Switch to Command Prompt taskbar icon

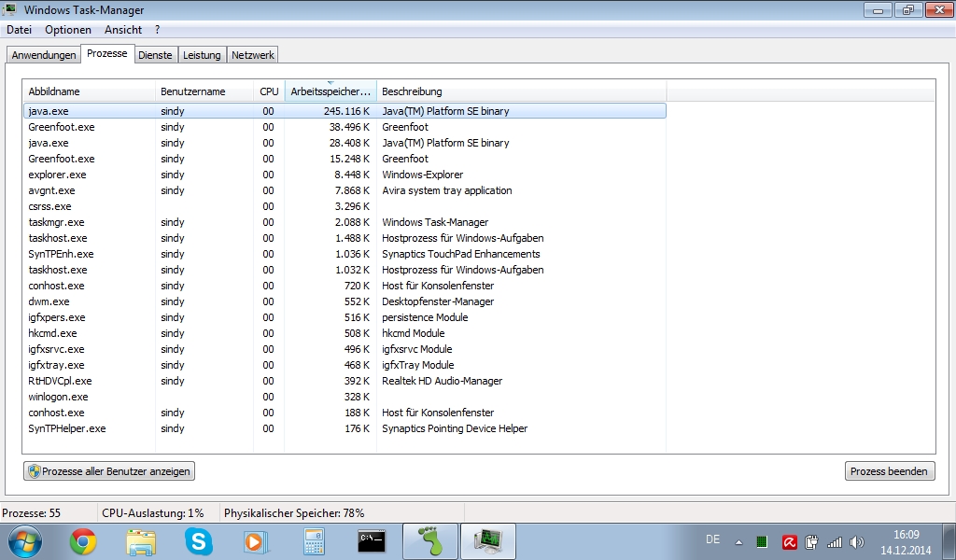(372, 540)
